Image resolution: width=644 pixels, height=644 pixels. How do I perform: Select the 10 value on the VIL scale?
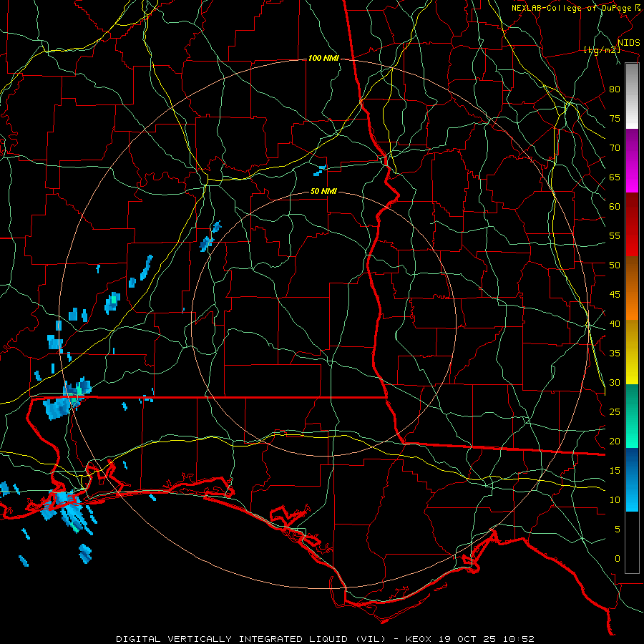[x=615, y=500]
